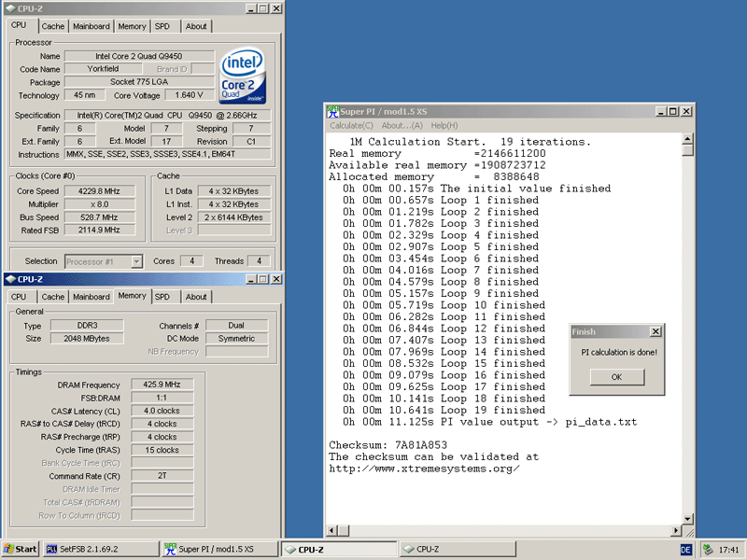Open About tab in upper CPU-Z
747x560 pixels.
tap(196, 26)
